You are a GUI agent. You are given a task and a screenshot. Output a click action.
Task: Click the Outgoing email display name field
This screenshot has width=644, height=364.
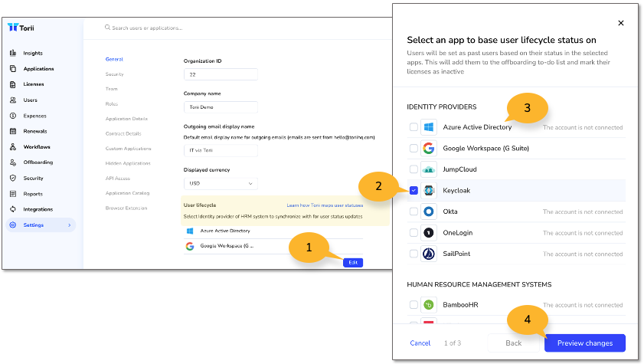pyautogui.click(x=221, y=150)
